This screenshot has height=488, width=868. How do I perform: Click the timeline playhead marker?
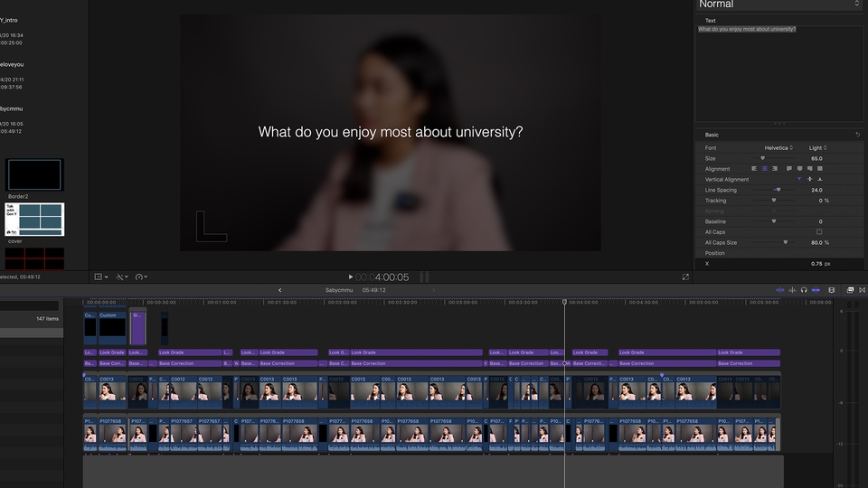[564, 302]
